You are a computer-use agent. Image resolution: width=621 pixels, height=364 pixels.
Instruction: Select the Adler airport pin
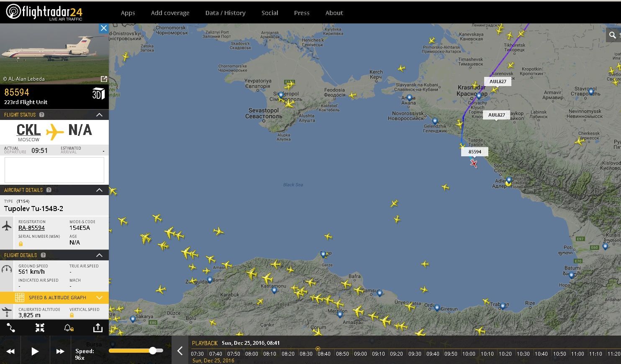(x=508, y=181)
